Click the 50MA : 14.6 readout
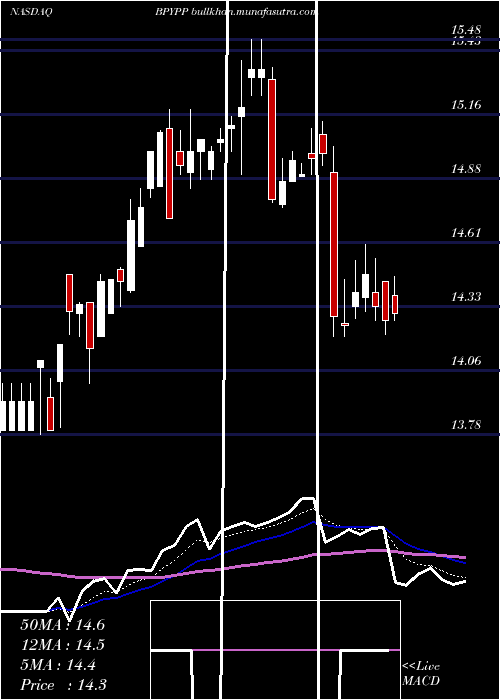This screenshot has width=500, height=700. (62, 625)
